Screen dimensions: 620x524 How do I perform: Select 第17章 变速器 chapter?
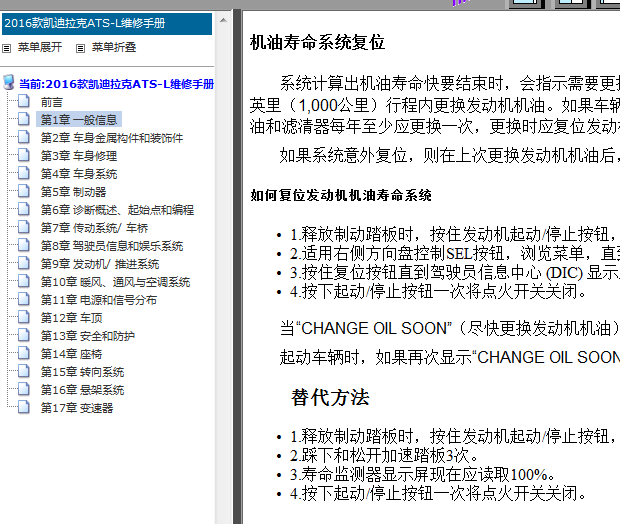coord(77,408)
